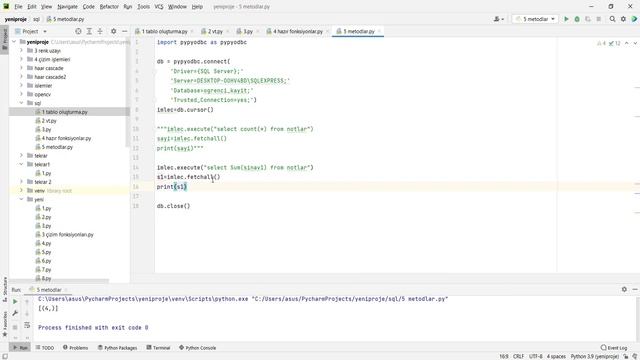Collapse the sql folder
The height and width of the screenshot is (360, 640).
point(21,103)
